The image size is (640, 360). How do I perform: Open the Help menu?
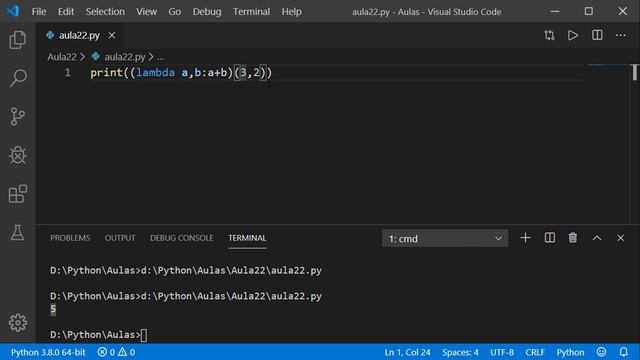pyautogui.click(x=291, y=11)
